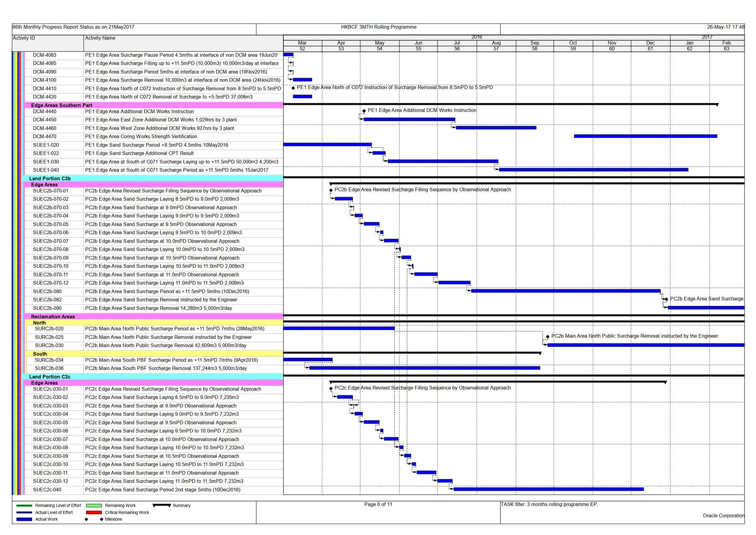
Task: Click the HKBCF 3MTH Rolling Programme title
Action: [x=378, y=27]
